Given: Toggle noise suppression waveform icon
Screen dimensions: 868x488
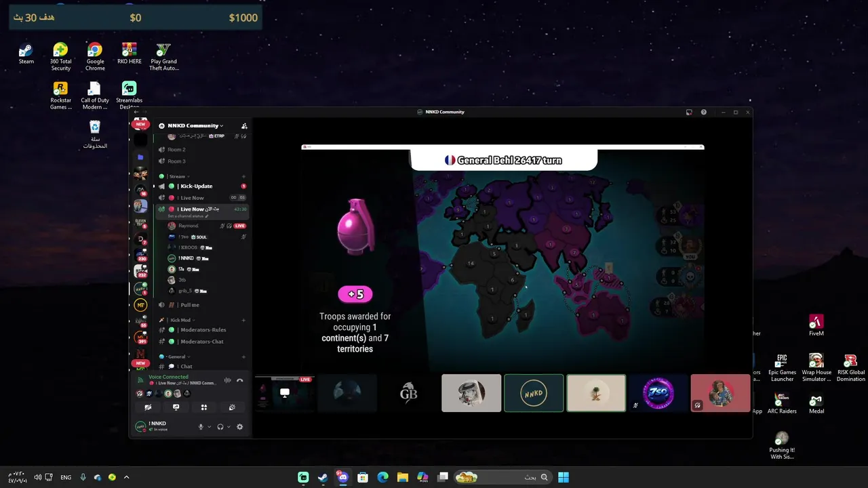Looking at the screenshot, I should point(228,380).
